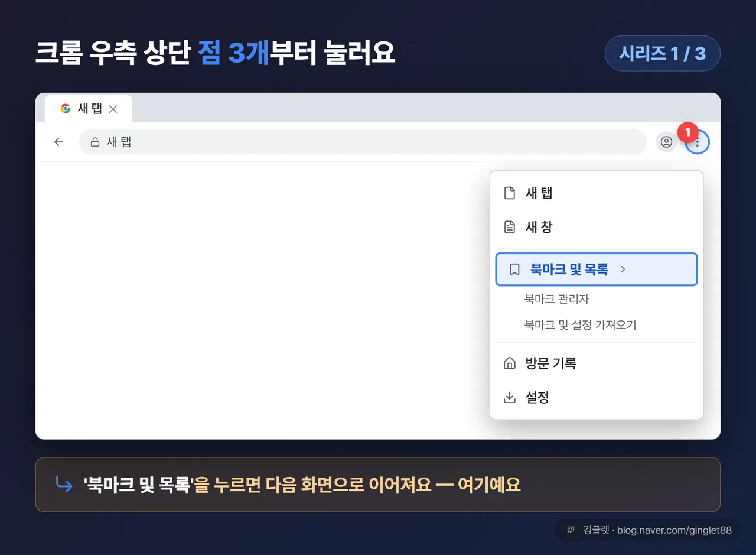
Task: Open 설정 from the menu
Action: point(597,397)
